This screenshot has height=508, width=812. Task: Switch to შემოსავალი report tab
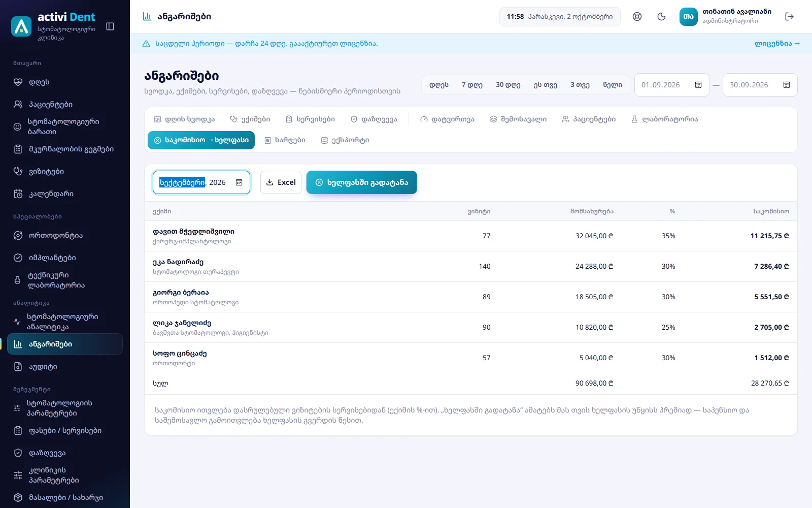(x=518, y=119)
